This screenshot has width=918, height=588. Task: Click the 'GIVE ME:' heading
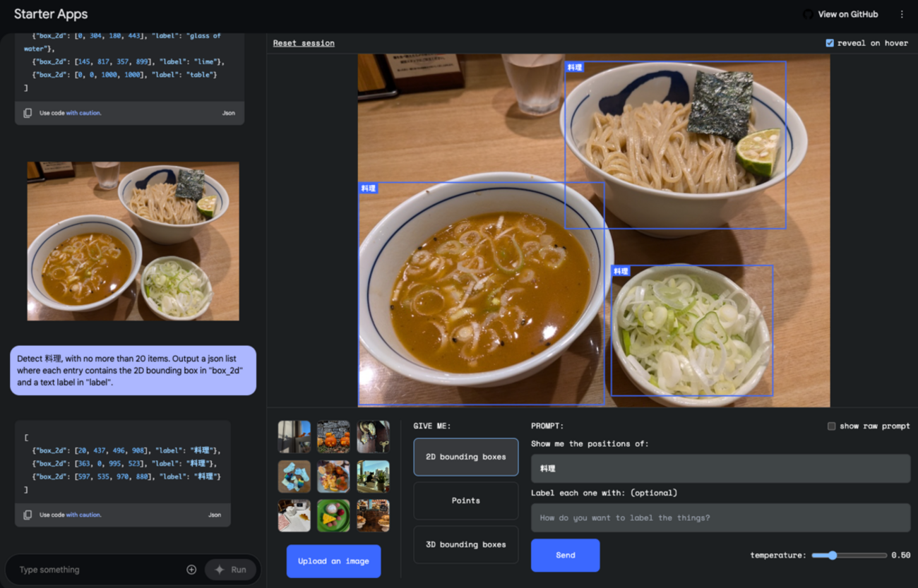(x=432, y=426)
